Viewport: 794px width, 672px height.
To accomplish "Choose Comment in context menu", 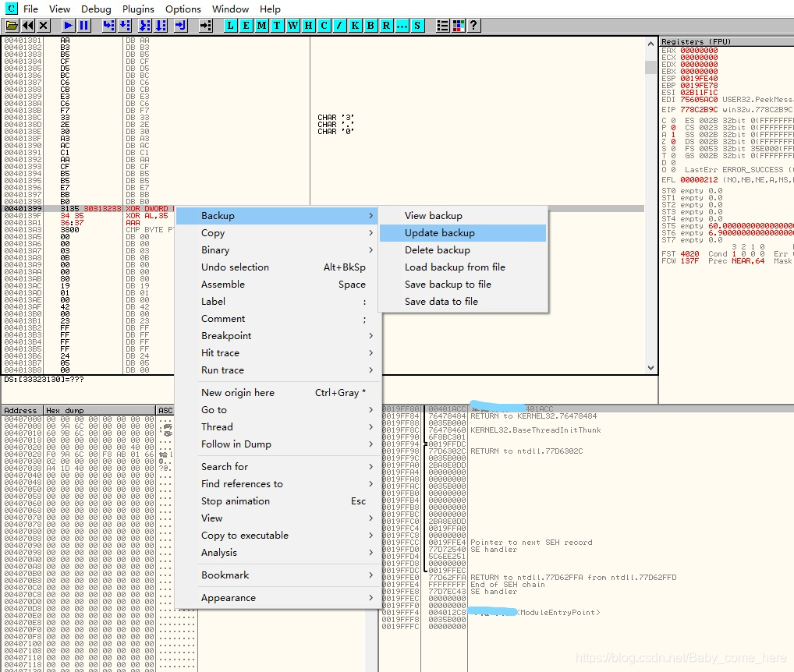I will pyautogui.click(x=278, y=319).
